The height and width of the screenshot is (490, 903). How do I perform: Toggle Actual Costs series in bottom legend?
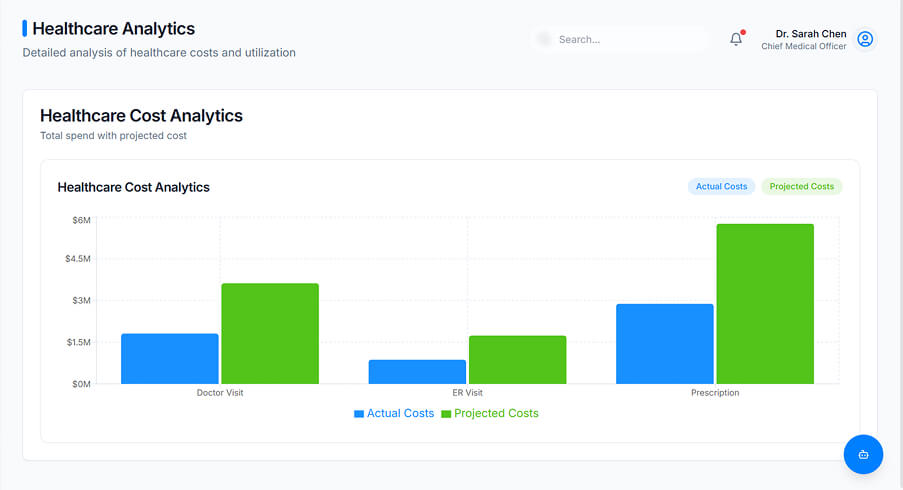click(400, 413)
